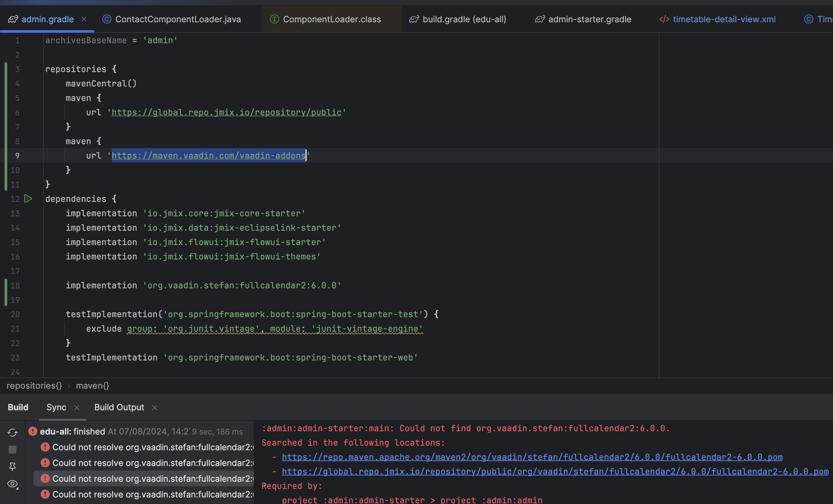Click 'io.jmix.flowui:jmix-flowui-themes' dependency
Viewport: 833px width, 504px height.
(232, 257)
